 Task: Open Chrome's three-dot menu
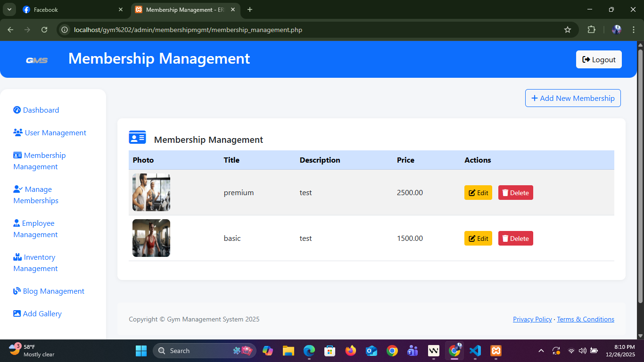[x=634, y=30]
